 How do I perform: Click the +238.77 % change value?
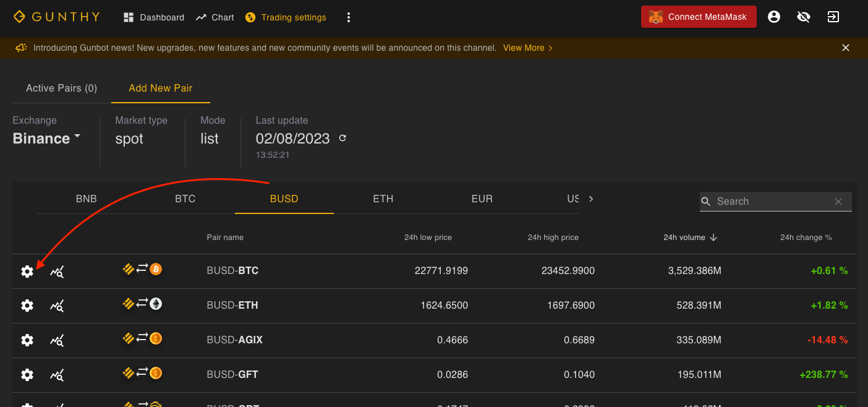click(823, 375)
